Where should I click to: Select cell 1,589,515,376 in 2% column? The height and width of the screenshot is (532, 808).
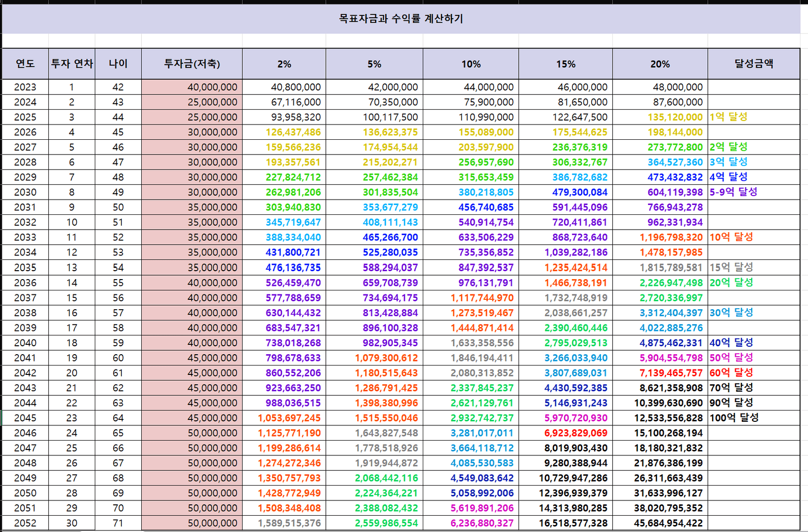pos(284,523)
